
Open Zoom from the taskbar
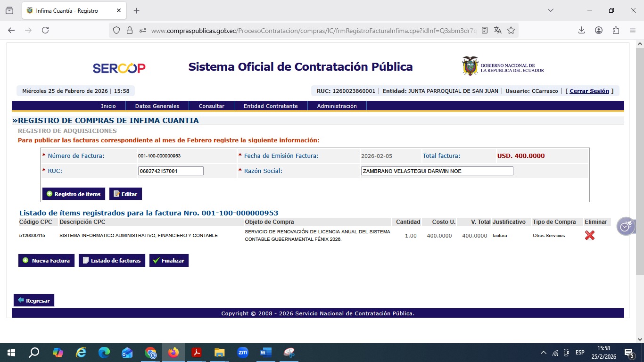pyautogui.click(x=243, y=352)
